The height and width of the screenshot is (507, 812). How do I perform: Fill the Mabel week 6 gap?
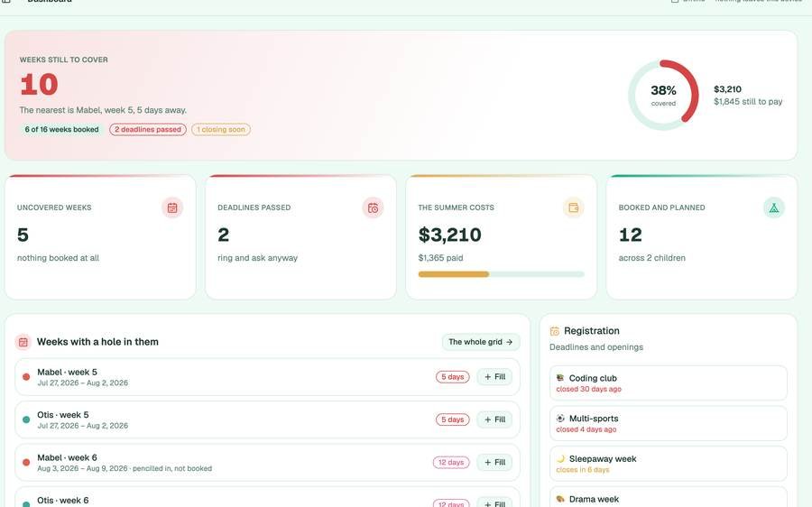pos(494,463)
